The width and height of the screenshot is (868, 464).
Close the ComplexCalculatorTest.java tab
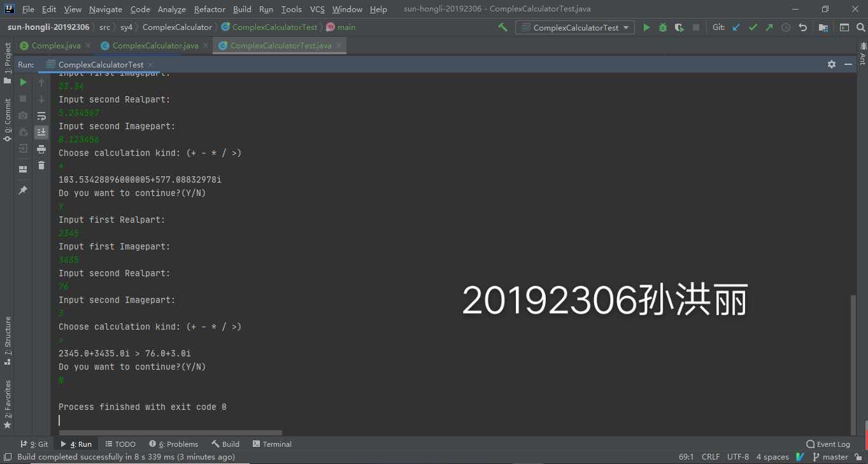(339, 45)
